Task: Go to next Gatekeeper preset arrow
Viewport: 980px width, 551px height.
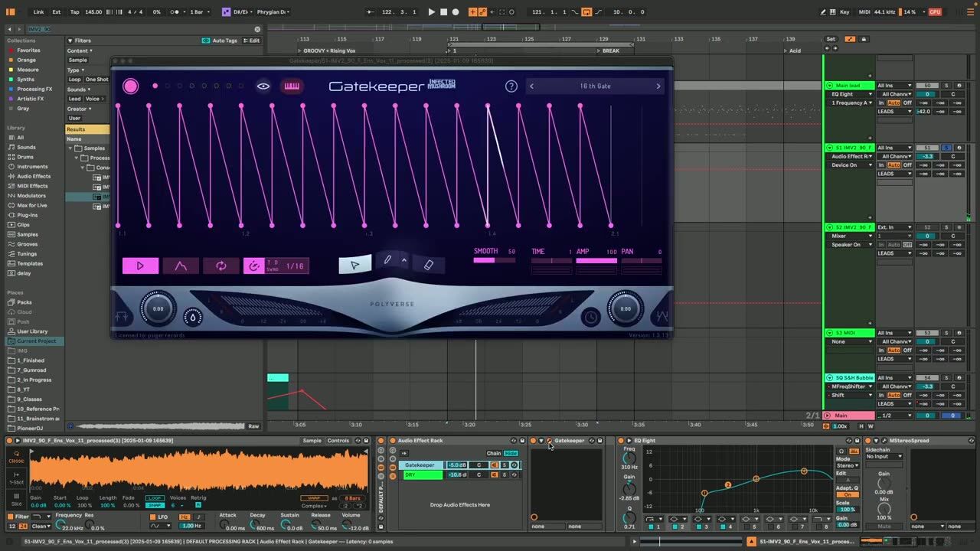Action: coord(658,86)
